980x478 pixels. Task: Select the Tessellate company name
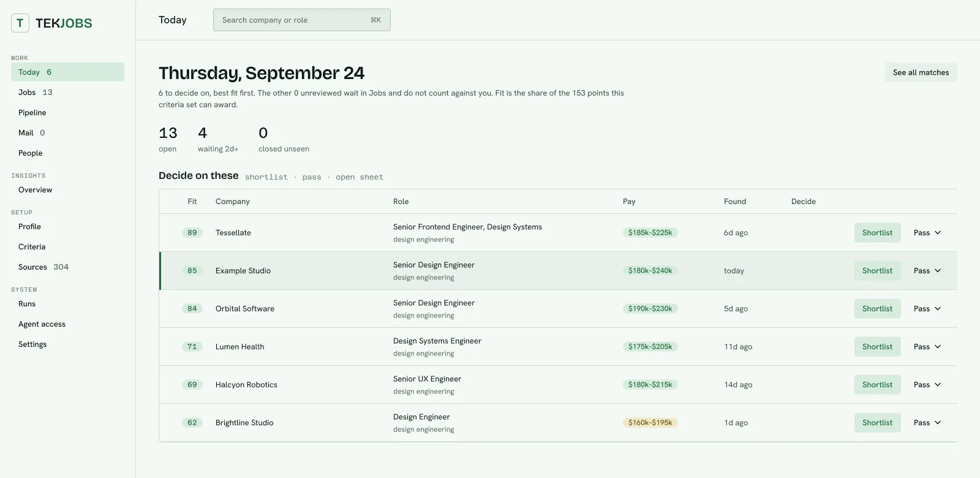pos(233,232)
